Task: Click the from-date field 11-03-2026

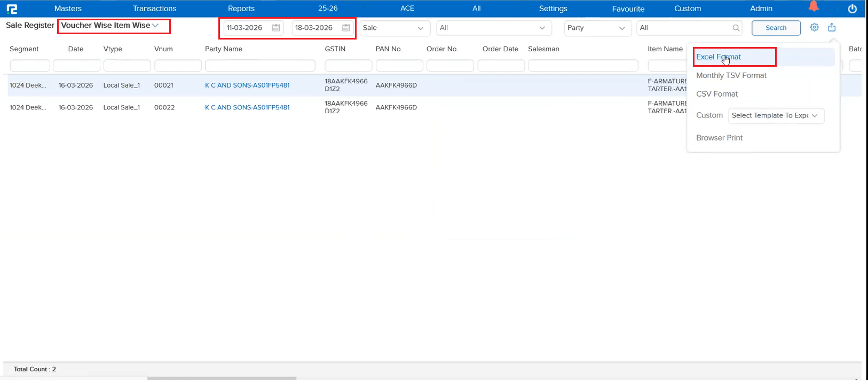Action: click(253, 28)
